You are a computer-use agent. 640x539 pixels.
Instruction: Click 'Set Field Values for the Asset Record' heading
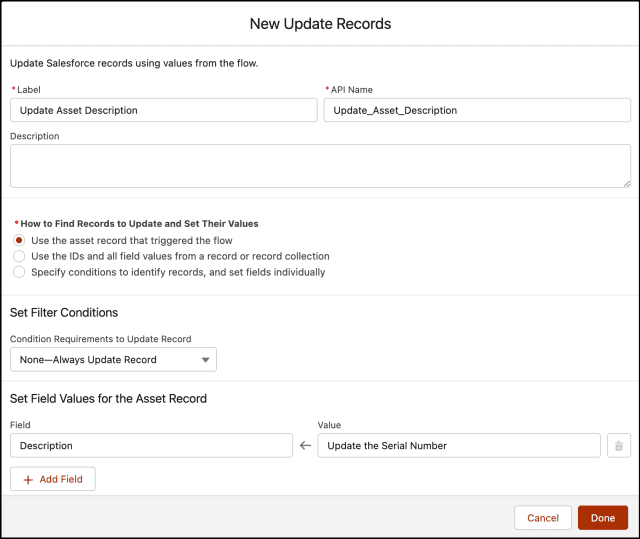coord(108,399)
